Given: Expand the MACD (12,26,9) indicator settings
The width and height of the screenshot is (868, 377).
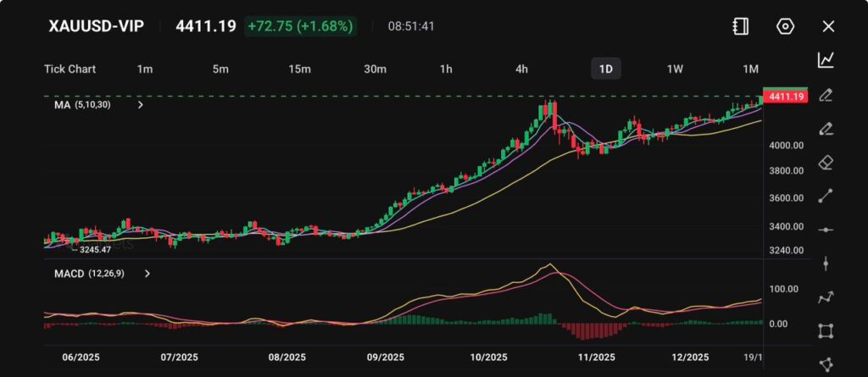Looking at the screenshot, I should pyautogui.click(x=147, y=274).
